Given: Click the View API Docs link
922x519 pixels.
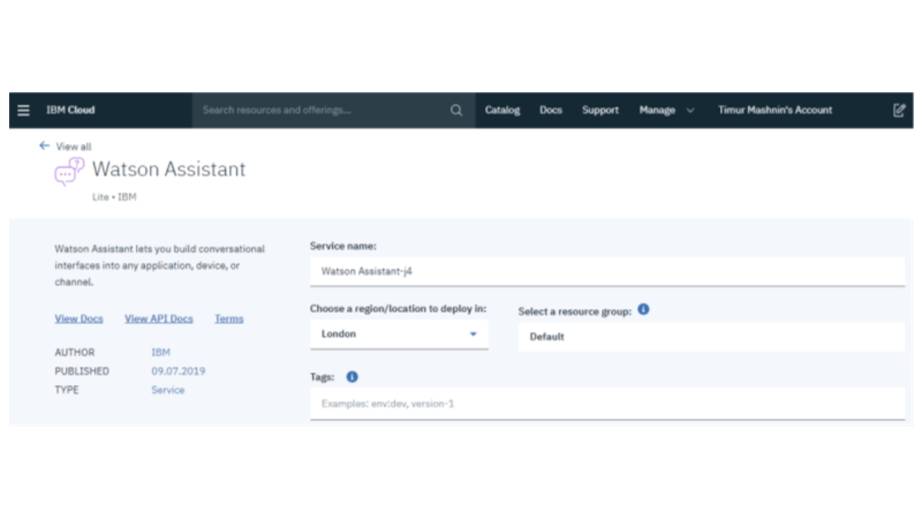Looking at the screenshot, I should click(x=158, y=319).
